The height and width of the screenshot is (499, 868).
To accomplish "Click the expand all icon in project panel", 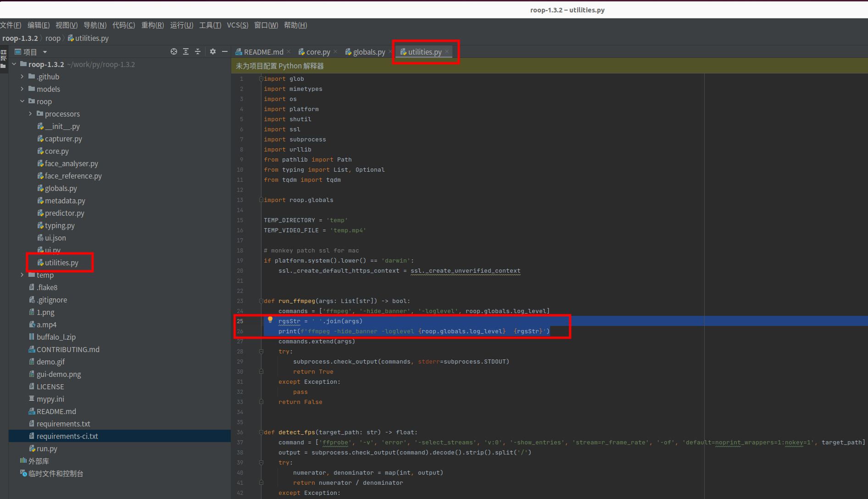I will point(186,51).
